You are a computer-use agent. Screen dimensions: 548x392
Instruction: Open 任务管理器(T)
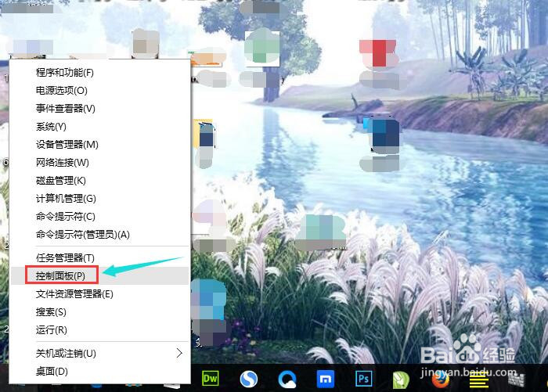100,258
